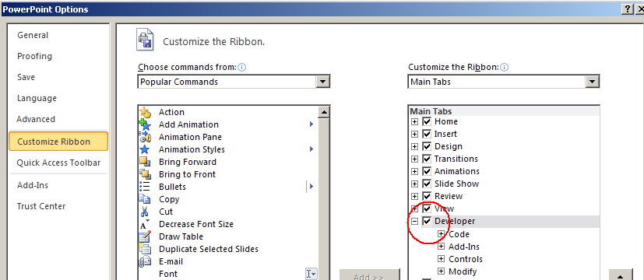Collapse the Developer tree node
The height and width of the screenshot is (280, 644).
point(415,222)
